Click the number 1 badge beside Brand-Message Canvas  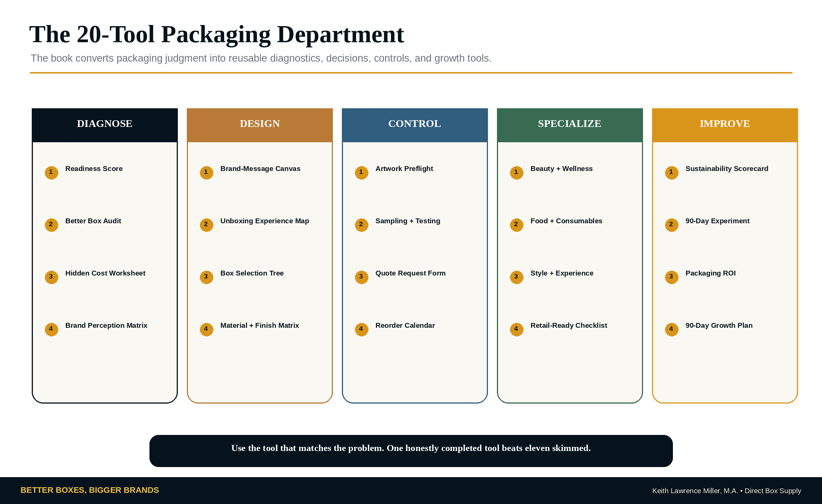click(x=207, y=172)
